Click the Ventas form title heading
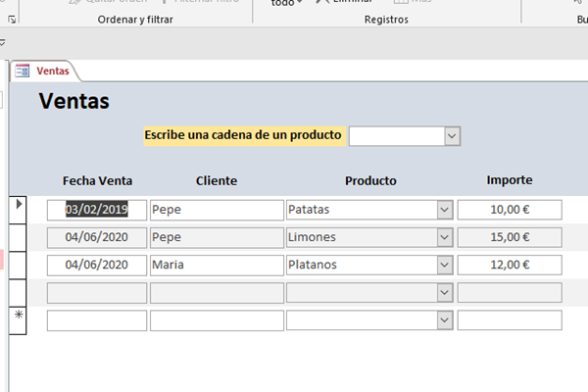588x392 pixels. 73,101
